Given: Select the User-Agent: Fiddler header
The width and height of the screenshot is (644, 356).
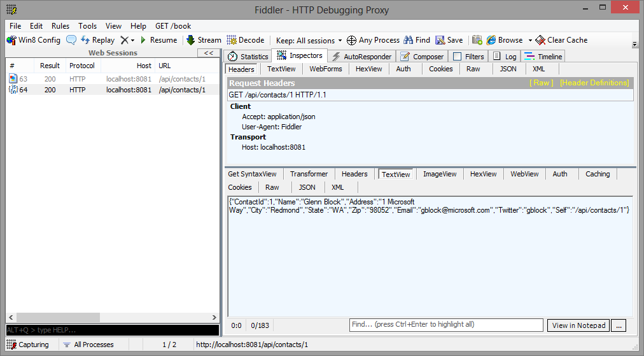Looking at the screenshot, I should 272,127.
